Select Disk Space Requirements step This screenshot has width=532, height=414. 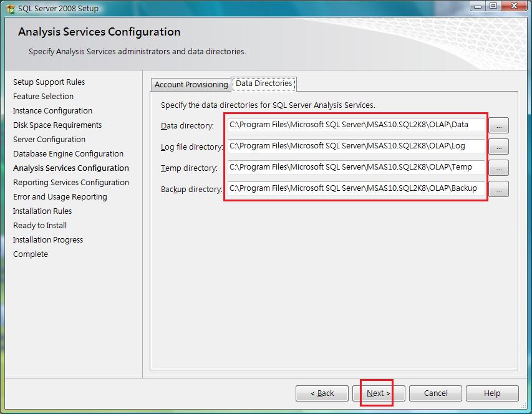(x=57, y=125)
